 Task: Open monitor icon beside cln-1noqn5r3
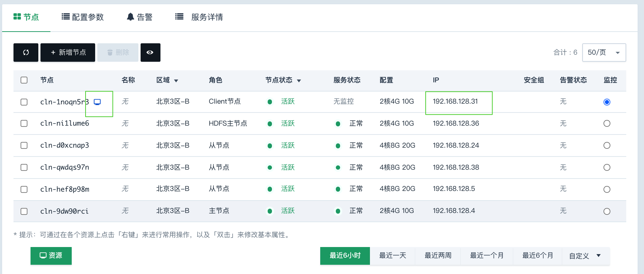coord(97,102)
